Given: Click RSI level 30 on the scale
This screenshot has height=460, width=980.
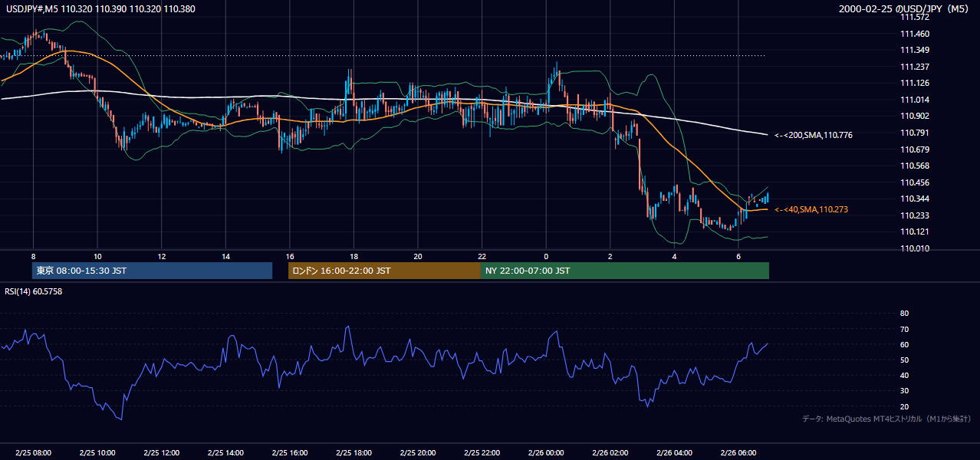Looking at the screenshot, I should pyautogui.click(x=904, y=391).
